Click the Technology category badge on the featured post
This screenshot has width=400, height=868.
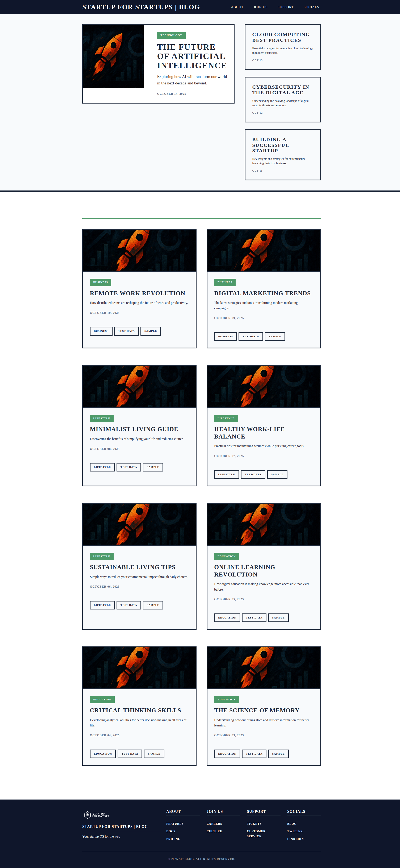171,35
